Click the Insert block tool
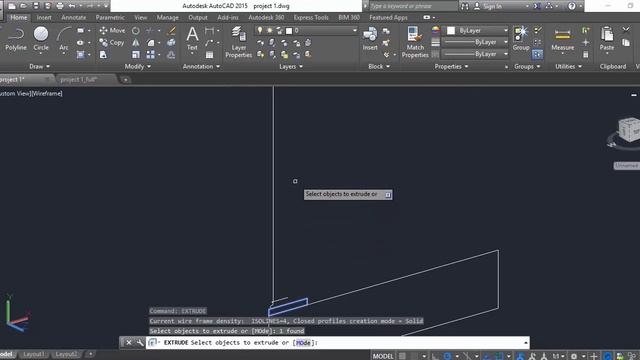This screenshot has height=360, width=640. (370, 39)
